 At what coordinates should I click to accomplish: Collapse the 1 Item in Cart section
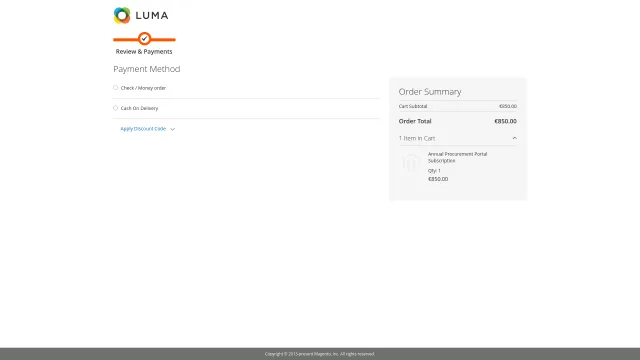tap(514, 138)
